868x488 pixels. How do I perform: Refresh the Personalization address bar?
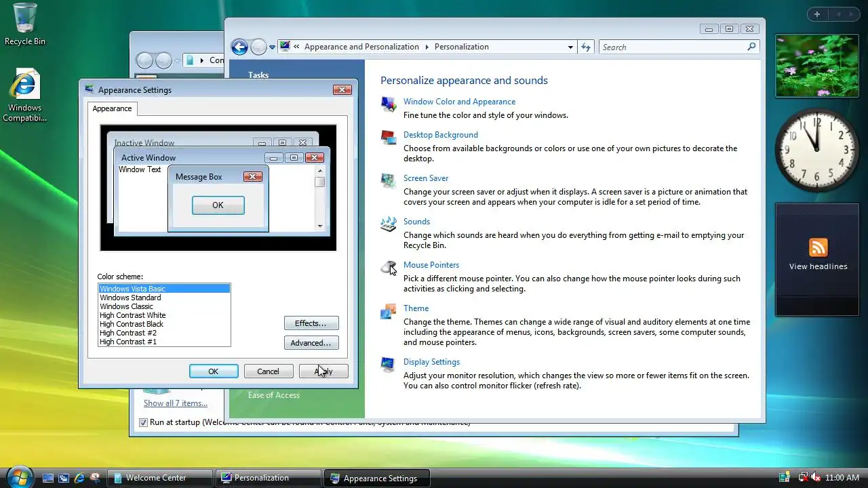[x=587, y=47]
